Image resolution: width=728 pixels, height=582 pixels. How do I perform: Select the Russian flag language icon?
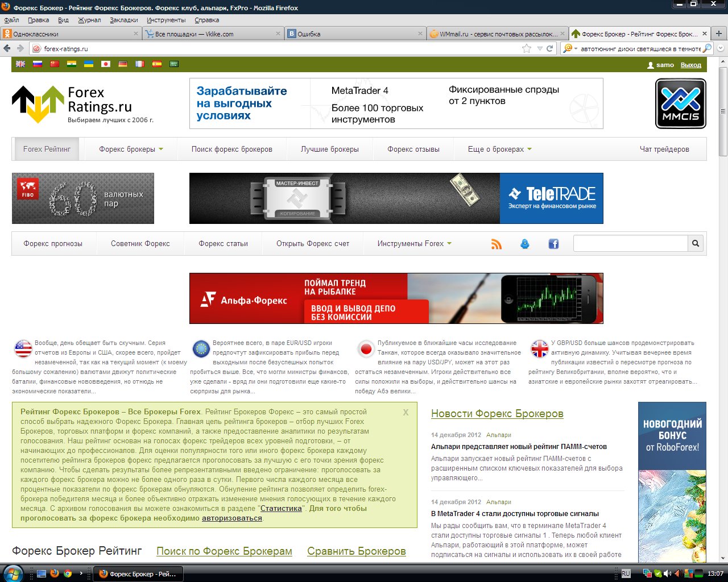(x=38, y=64)
